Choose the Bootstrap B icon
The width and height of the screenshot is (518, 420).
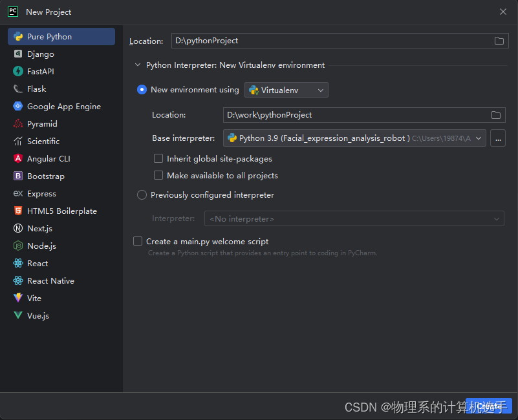click(18, 176)
